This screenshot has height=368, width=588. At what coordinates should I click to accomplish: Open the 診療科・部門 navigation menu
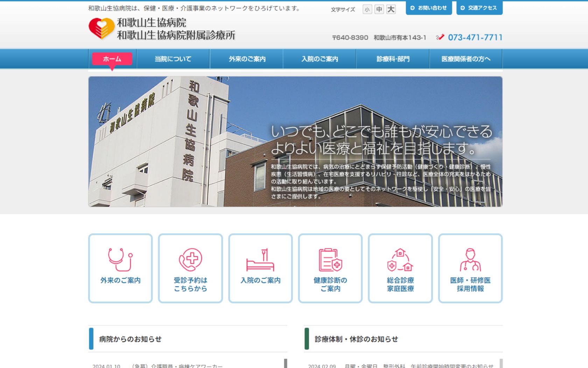point(393,59)
